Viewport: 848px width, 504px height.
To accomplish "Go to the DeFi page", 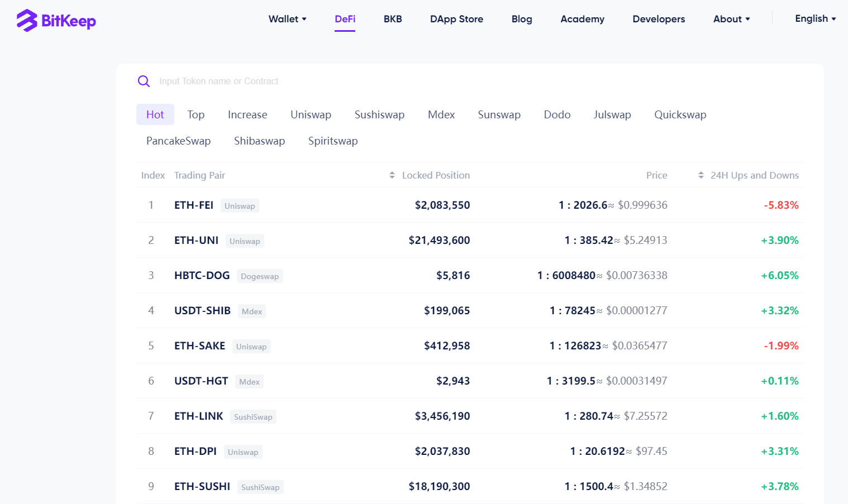I will [345, 19].
